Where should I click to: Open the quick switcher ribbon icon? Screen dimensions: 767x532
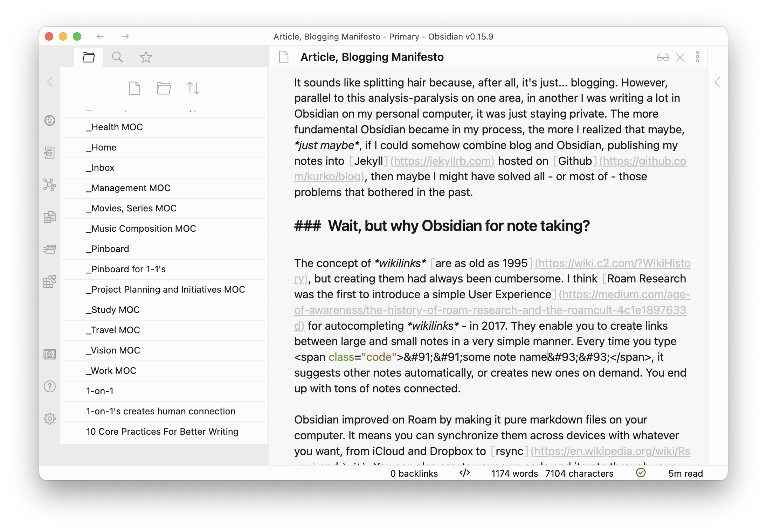pyautogui.click(x=50, y=153)
